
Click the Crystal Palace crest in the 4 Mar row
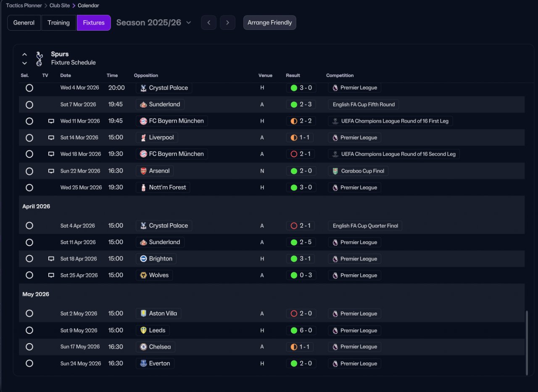(143, 88)
